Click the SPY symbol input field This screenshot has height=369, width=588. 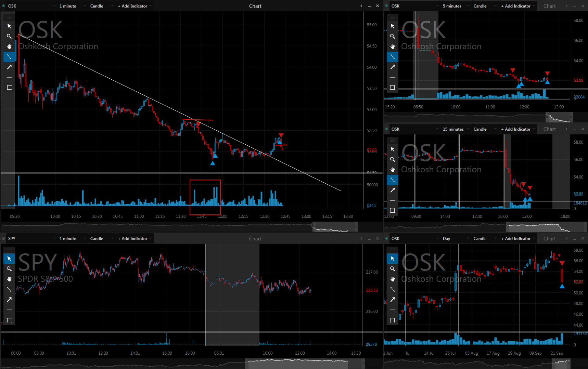[31, 238]
